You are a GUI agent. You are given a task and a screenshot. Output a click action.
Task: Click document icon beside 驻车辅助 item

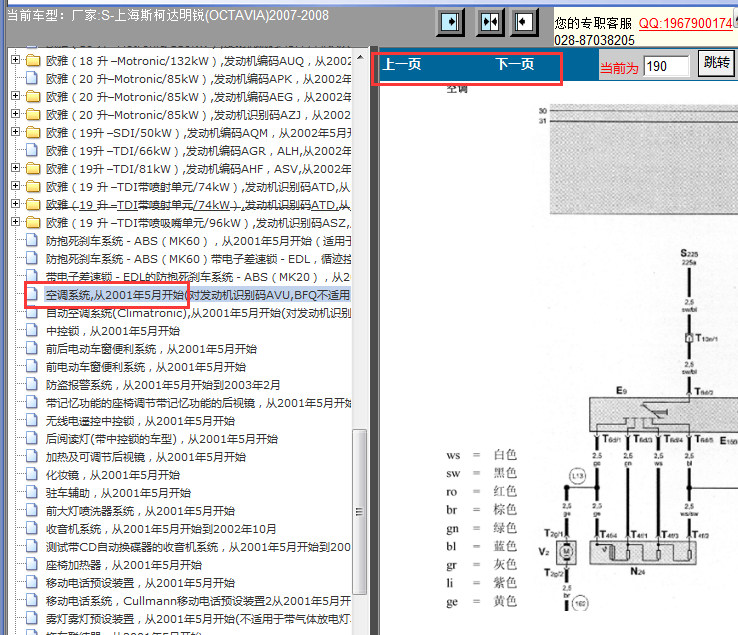(32, 493)
